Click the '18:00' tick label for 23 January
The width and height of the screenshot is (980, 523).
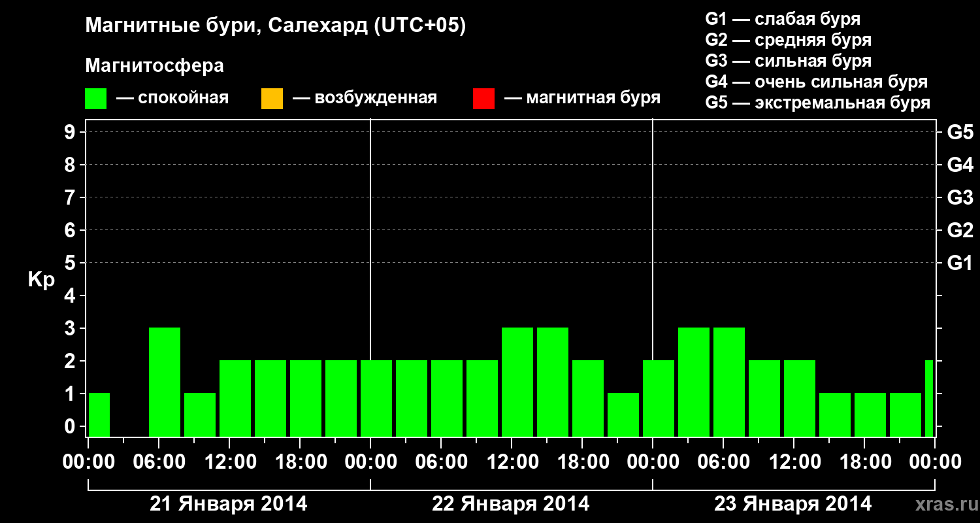[x=865, y=462]
